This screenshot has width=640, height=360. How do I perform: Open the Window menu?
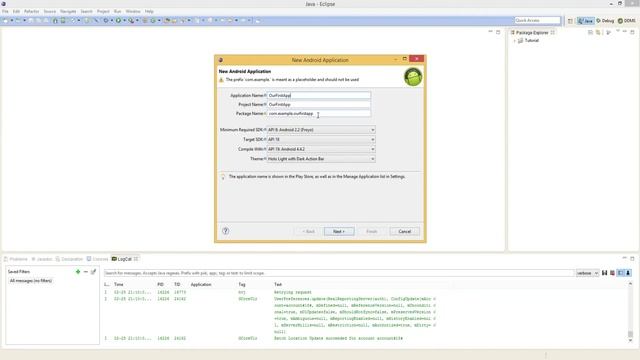tap(133, 11)
